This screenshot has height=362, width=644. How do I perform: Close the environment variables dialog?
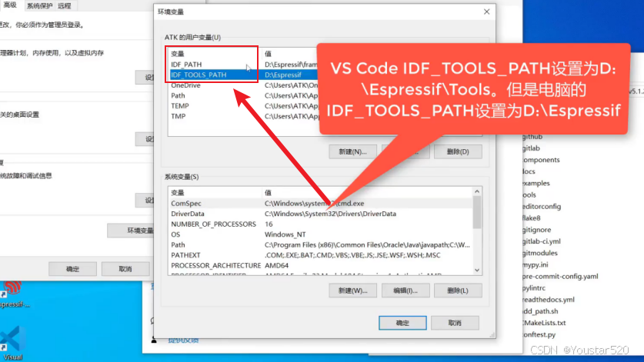pyautogui.click(x=487, y=12)
